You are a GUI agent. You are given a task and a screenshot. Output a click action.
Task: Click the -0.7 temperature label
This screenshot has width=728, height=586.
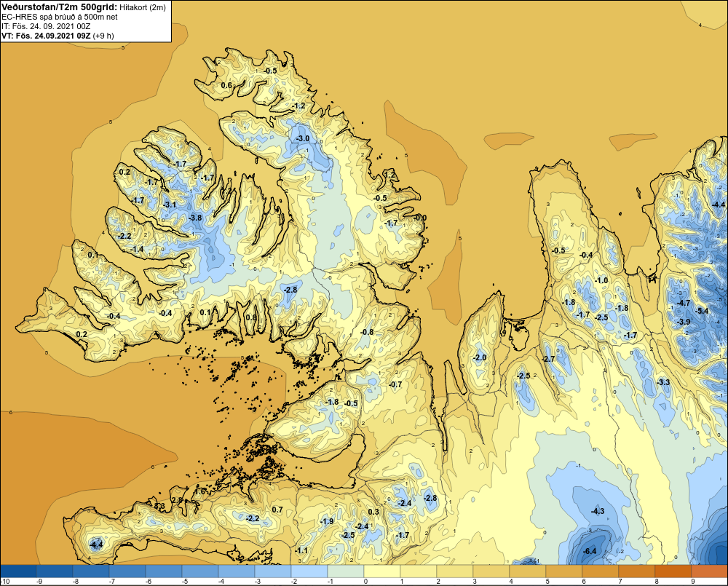click(395, 384)
